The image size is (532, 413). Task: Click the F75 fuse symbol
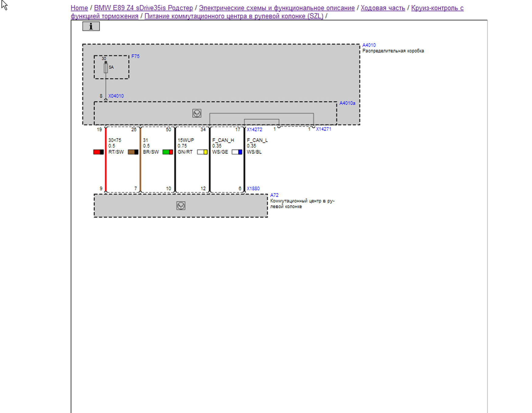tap(106, 68)
